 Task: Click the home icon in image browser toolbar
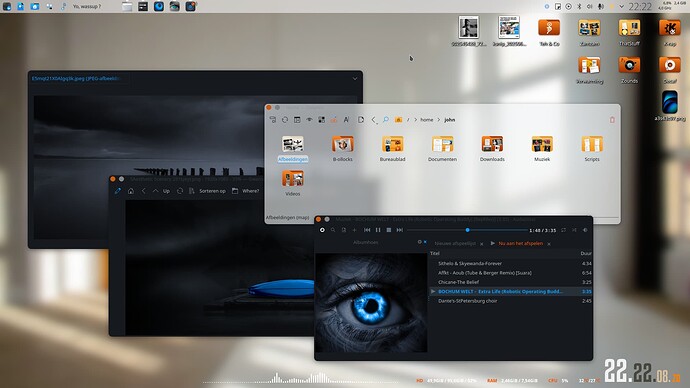tap(131, 191)
